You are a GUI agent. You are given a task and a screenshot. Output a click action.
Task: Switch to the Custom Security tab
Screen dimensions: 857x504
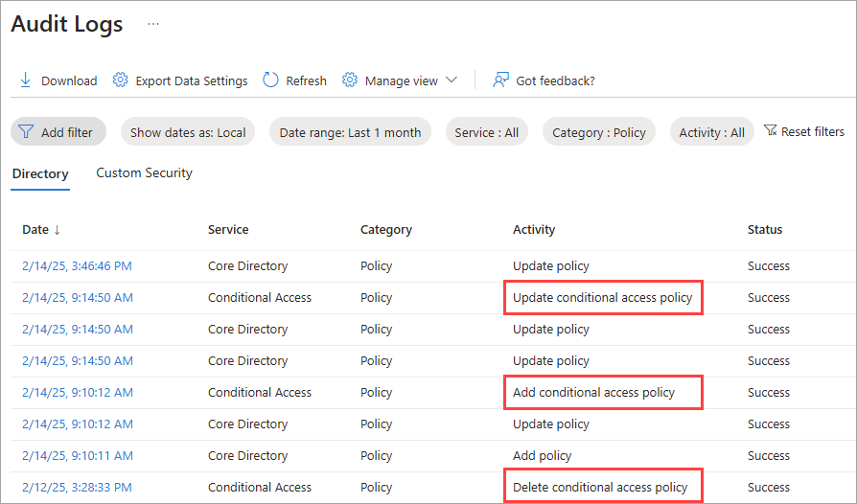tap(144, 173)
